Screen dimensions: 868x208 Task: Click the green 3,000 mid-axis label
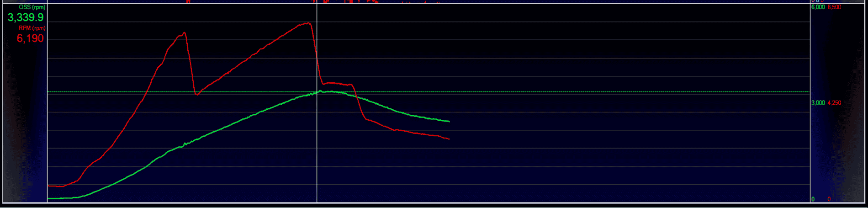coord(818,103)
